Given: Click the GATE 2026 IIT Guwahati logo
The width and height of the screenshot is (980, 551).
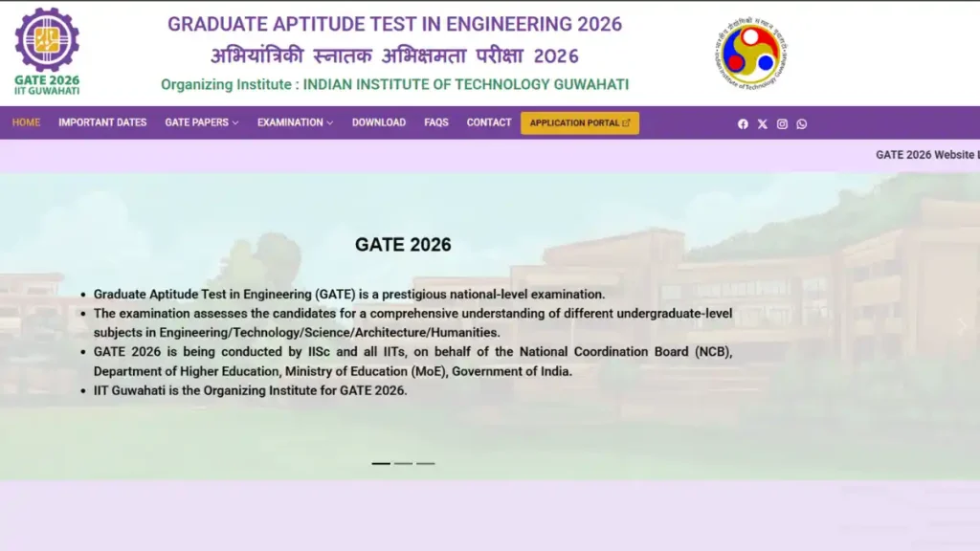Looking at the screenshot, I should coord(47,52).
